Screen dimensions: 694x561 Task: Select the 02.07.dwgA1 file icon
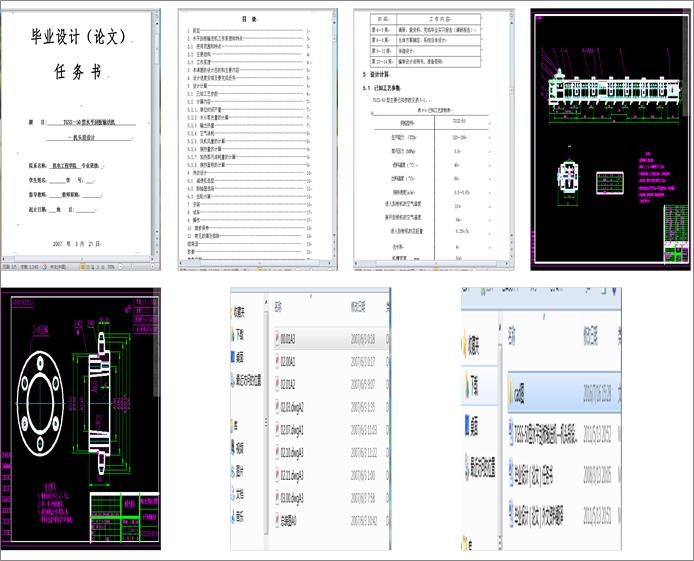coord(277,430)
